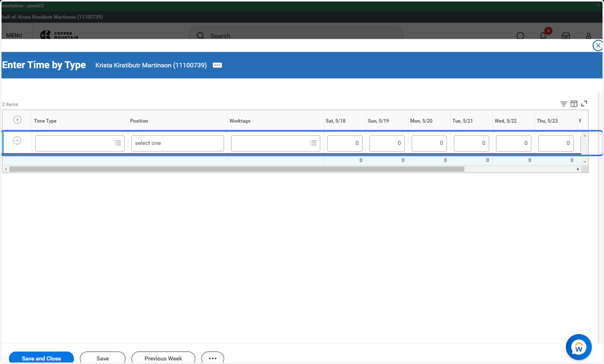Open the Worktags prompt list icon

coord(313,143)
